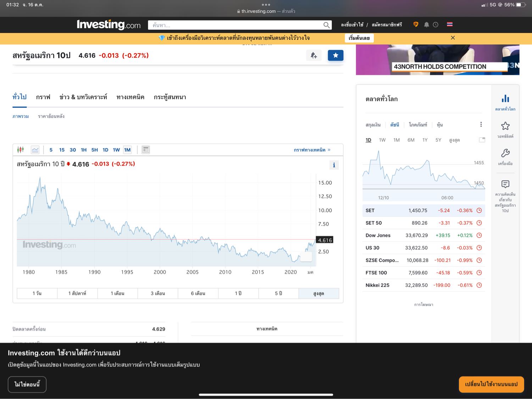
Task: Select the 5-minute chart interval
Action: click(51, 150)
